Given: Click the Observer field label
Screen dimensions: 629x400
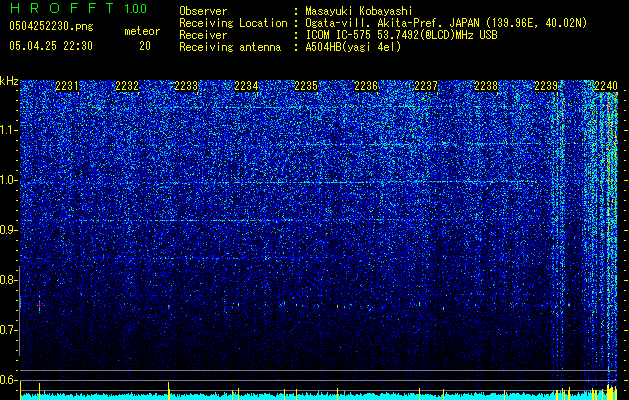Looking at the screenshot, I should point(203,11).
